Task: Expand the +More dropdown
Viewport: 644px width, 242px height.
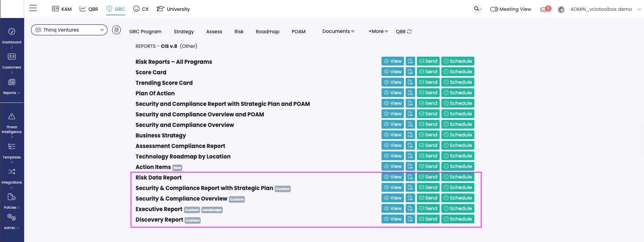Action: pyautogui.click(x=378, y=31)
